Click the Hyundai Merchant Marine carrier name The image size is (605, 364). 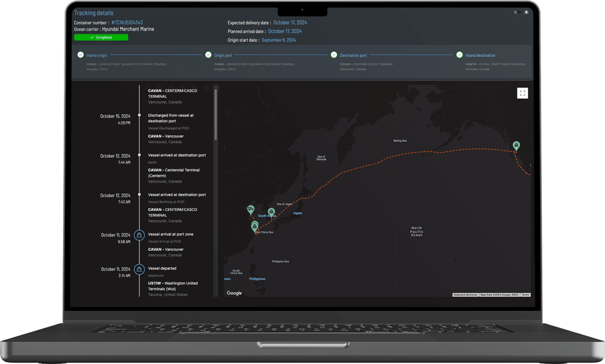tap(128, 29)
